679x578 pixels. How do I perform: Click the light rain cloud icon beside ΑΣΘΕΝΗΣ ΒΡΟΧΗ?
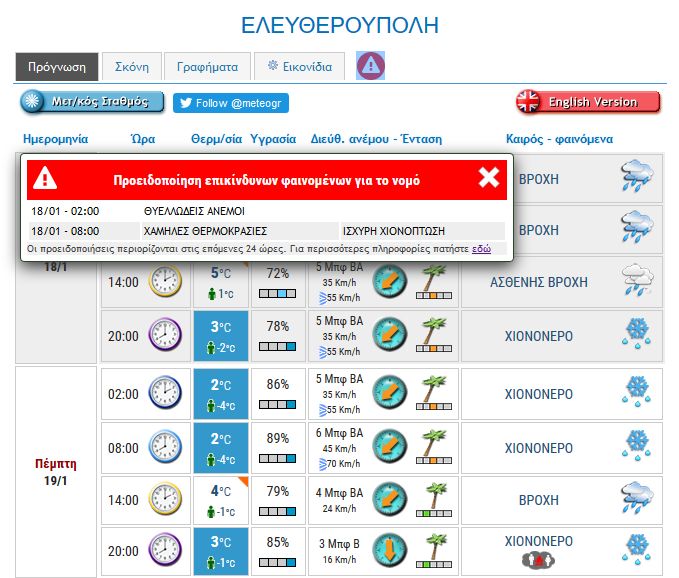635,280
